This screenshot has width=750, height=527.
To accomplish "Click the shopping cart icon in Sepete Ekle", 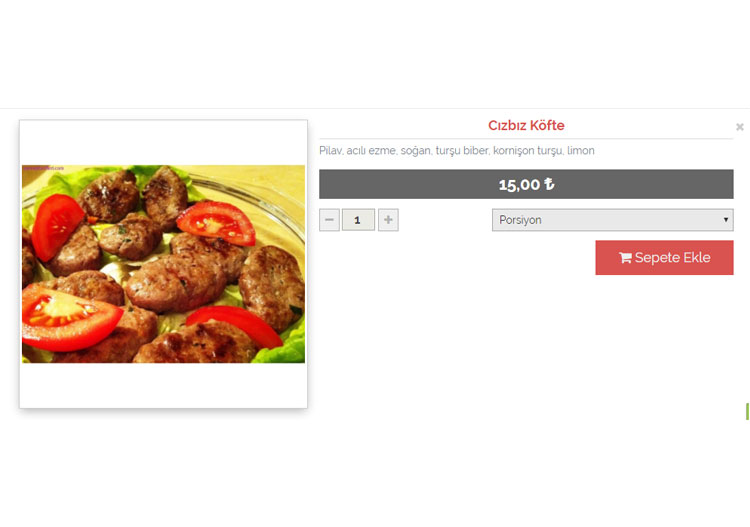I will pyautogui.click(x=625, y=258).
